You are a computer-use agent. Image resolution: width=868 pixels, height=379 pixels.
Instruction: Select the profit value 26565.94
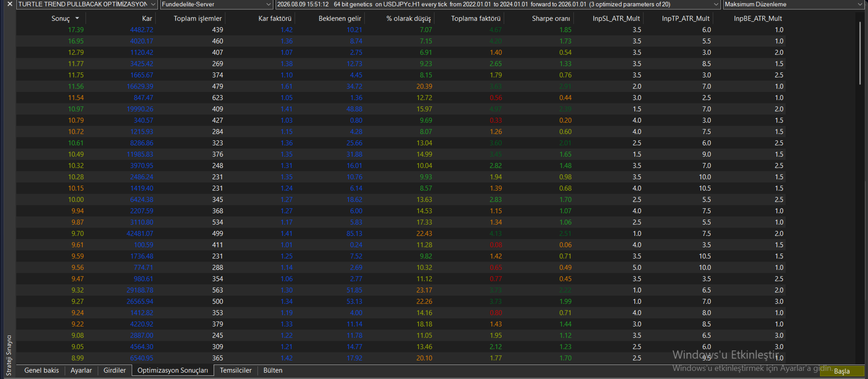[140, 302]
